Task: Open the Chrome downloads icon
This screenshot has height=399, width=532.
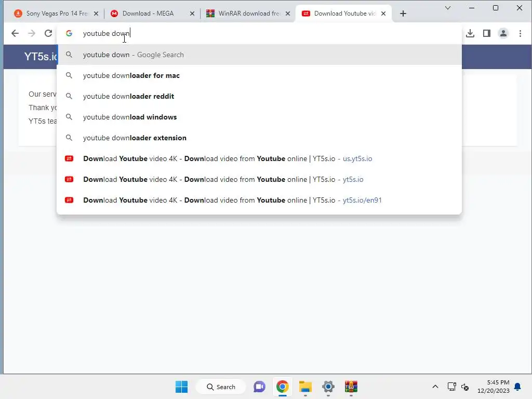Action: (x=470, y=33)
